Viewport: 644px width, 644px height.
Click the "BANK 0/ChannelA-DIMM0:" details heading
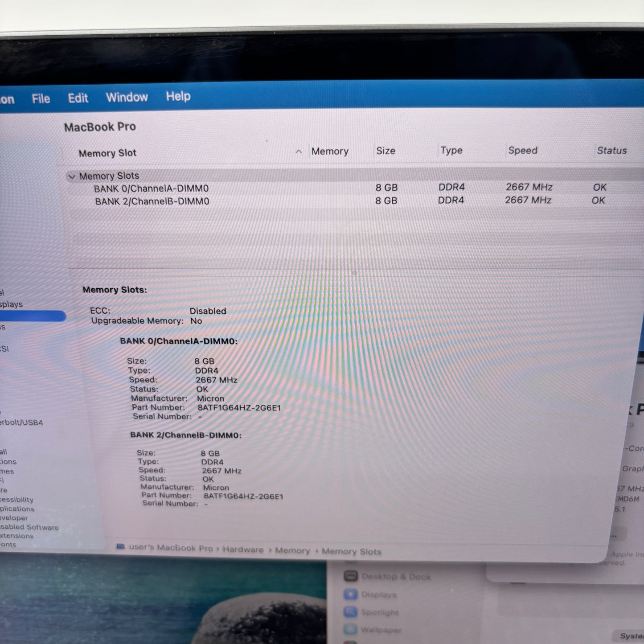(x=179, y=341)
